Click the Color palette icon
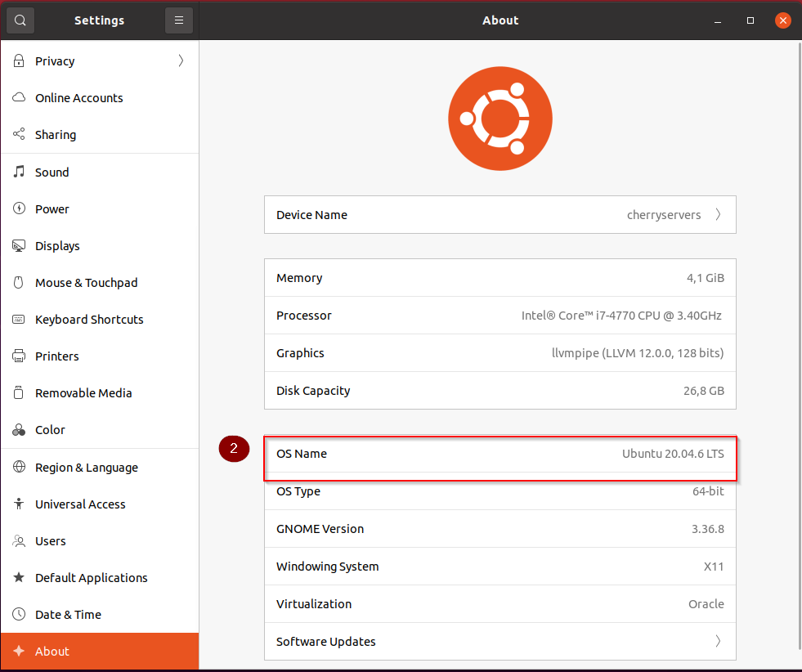The image size is (802, 672). [18, 429]
